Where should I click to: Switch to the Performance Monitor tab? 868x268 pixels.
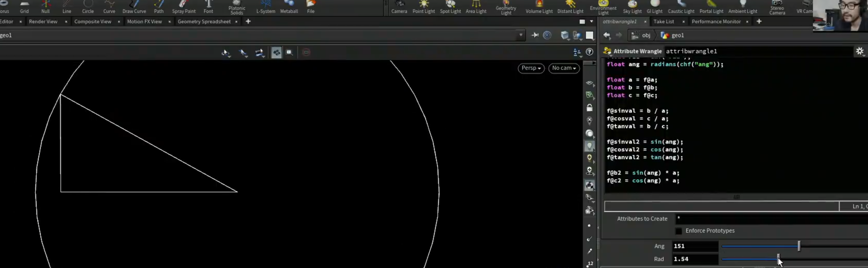click(x=716, y=21)
